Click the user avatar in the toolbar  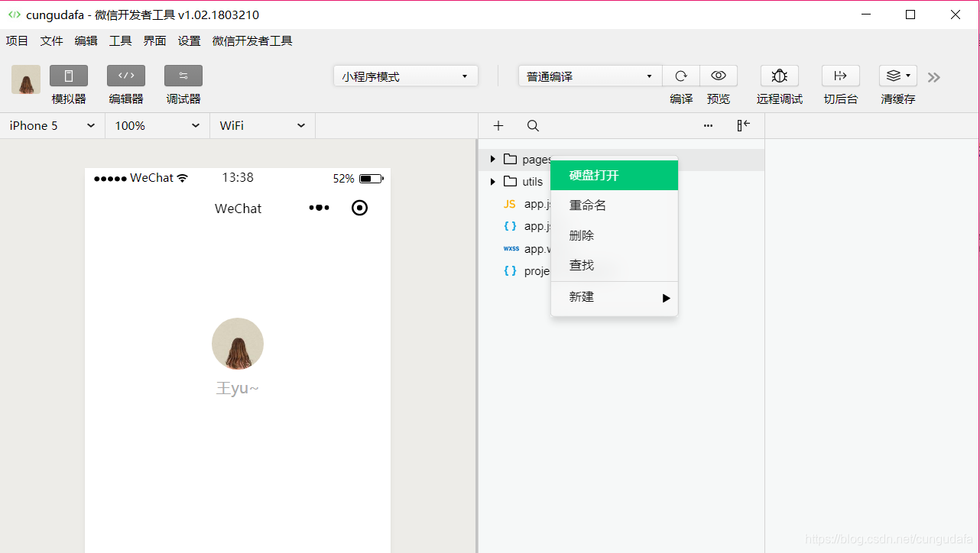26,79
